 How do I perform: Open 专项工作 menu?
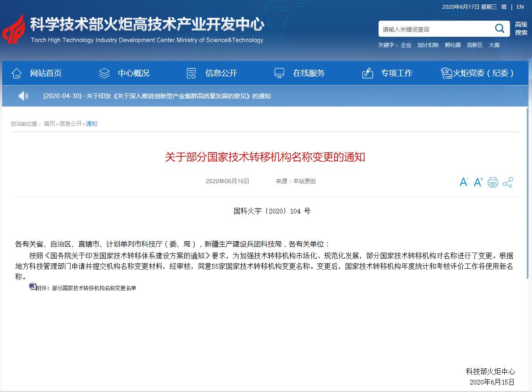[396, 73]
